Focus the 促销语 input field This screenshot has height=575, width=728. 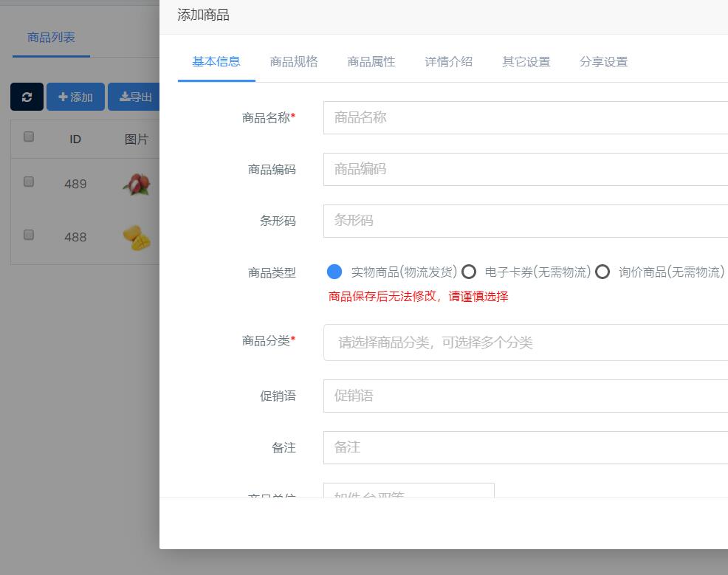(526, 396)
